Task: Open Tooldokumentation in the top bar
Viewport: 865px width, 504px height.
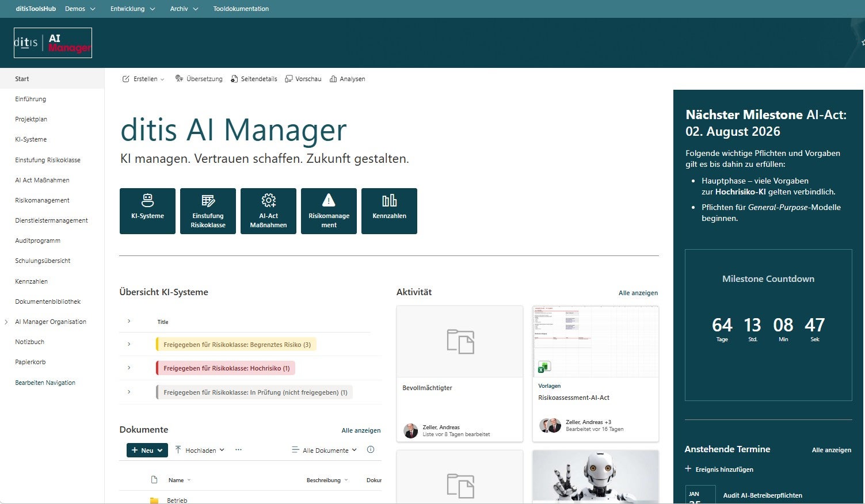Action: click(241, 9)
